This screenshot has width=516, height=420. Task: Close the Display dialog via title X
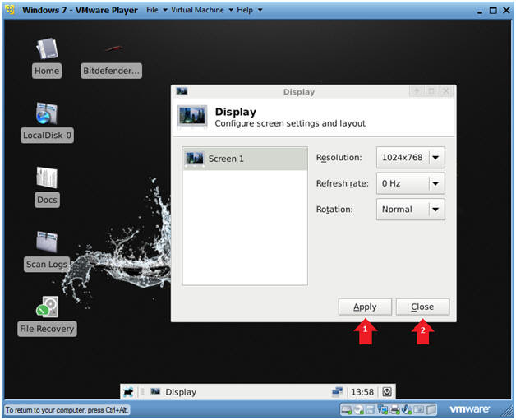pyautogui.click(x=446, y=91)
